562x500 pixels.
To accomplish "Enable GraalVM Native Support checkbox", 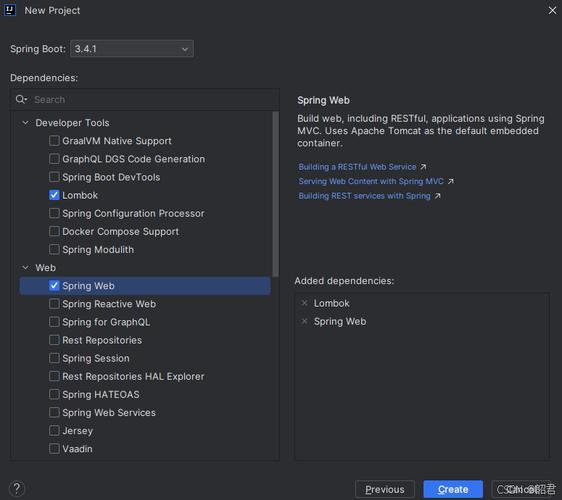I will coord(54,141).
